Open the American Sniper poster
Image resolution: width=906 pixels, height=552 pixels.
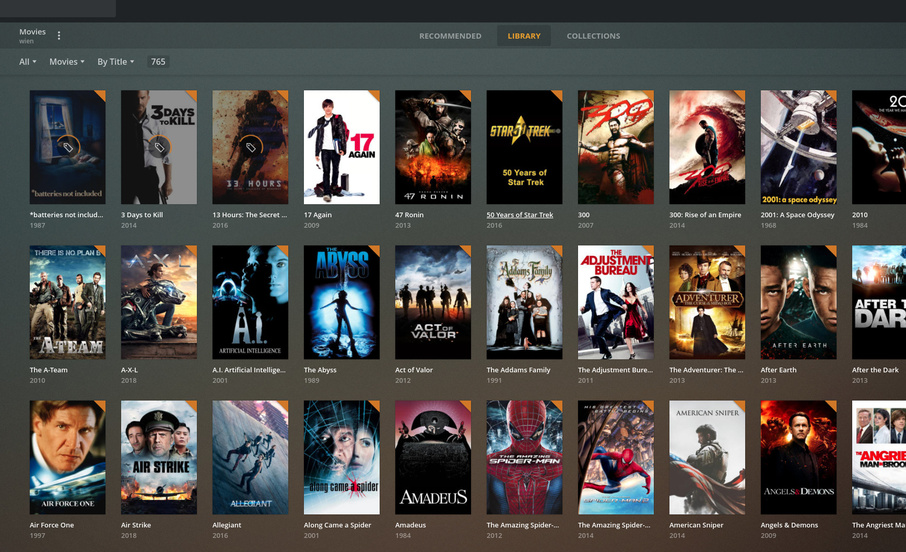tap(707, 457)
